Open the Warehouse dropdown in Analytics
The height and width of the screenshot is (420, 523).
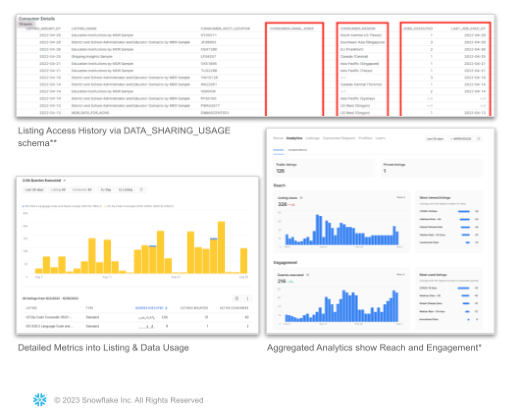pos(460,139)
